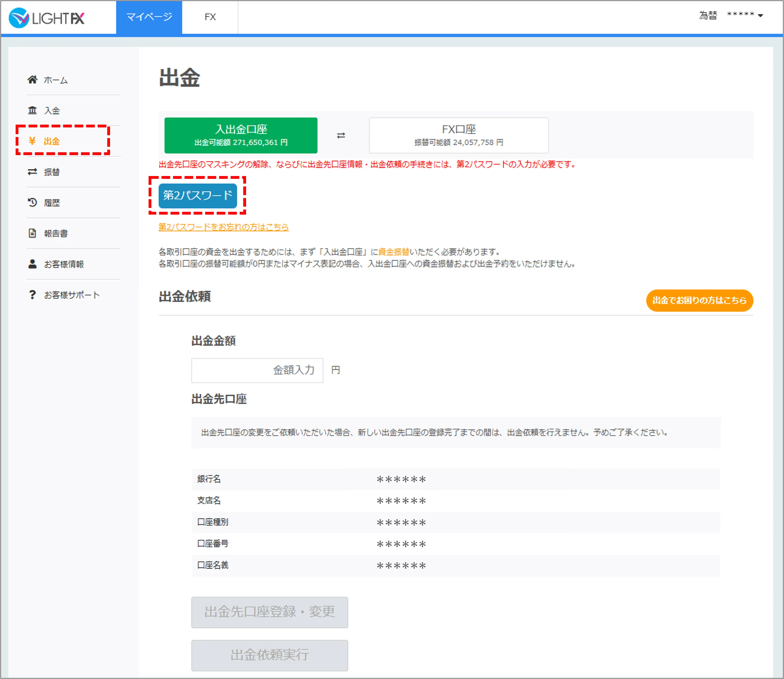This screenshot has height=679, width=784.
Task: Select the FX口座 account box
Action: click(459, 135)
